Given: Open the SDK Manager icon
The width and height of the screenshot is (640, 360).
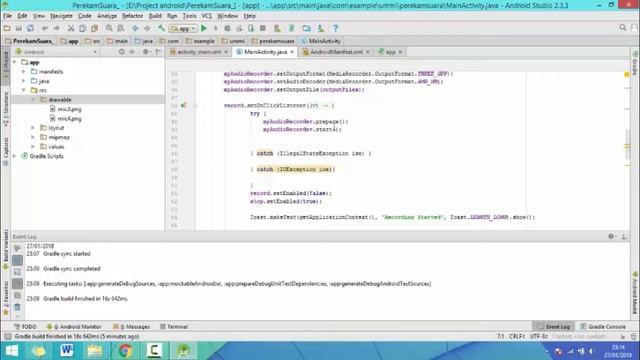Looking at the screenshot, I should tap(321, 28).
